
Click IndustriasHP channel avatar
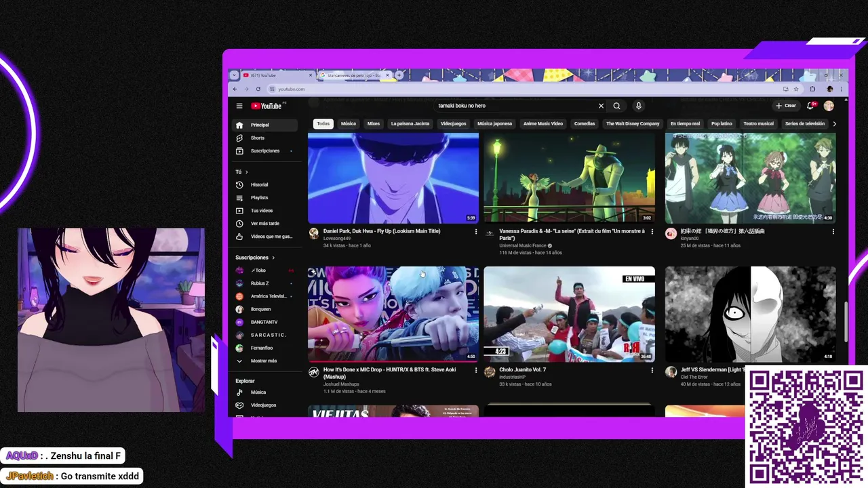click(490, 372)
